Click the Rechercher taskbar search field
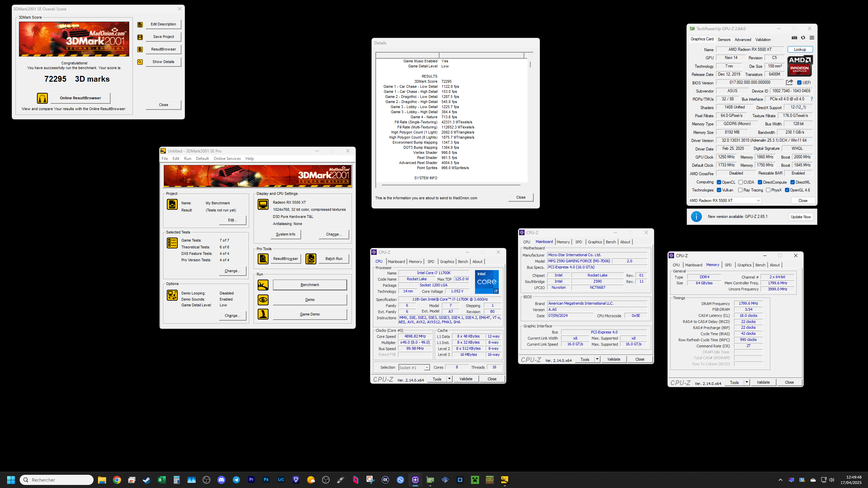 pyautogui.click(x=57, y=480)
